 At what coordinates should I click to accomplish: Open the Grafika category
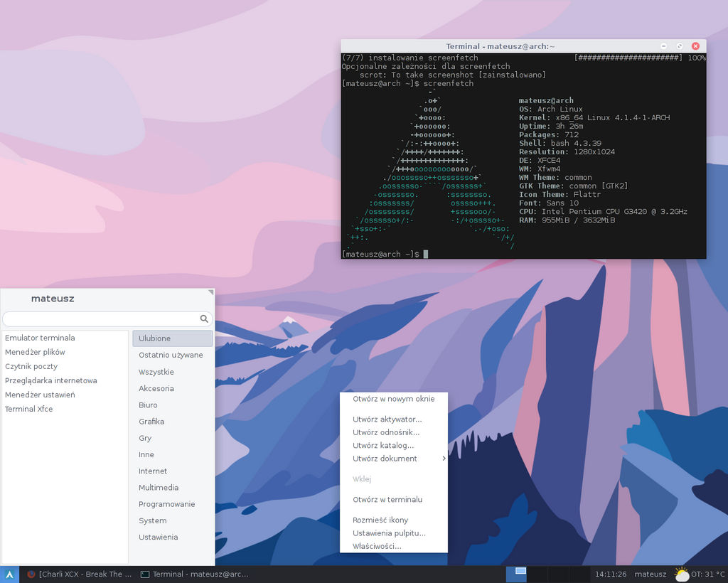pos(173,422)
